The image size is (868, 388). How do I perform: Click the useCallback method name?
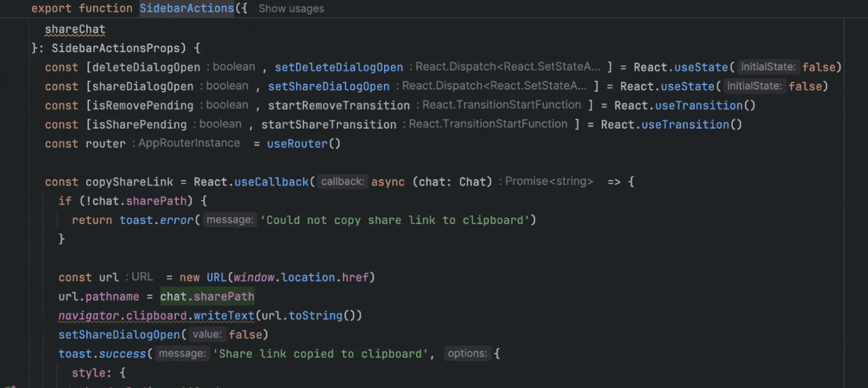271,181
